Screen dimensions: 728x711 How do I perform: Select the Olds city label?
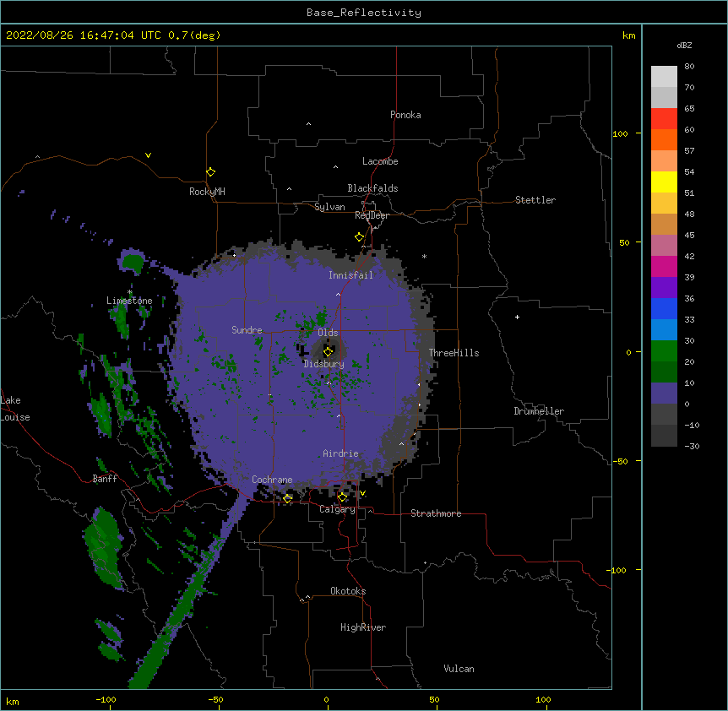(328, 333)
